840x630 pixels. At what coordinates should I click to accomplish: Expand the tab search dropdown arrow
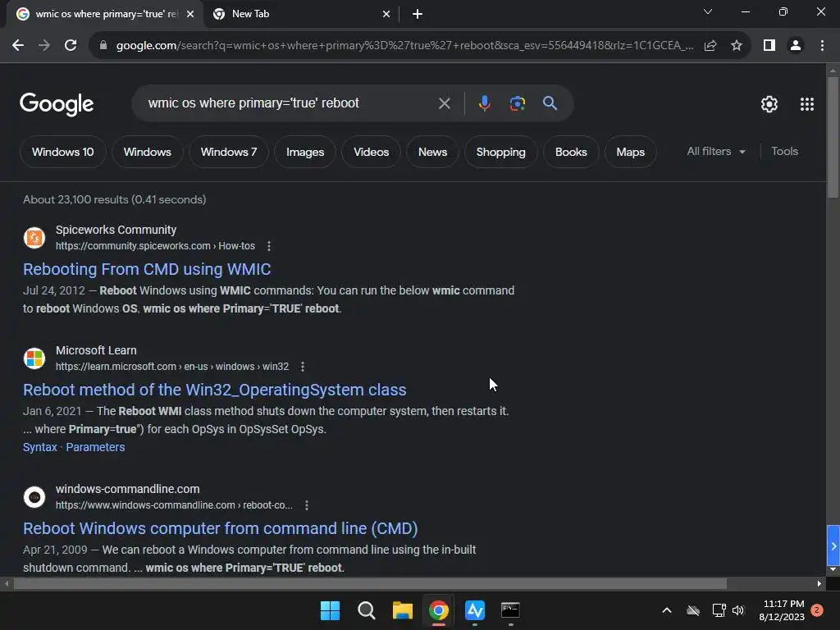point(708,11)
